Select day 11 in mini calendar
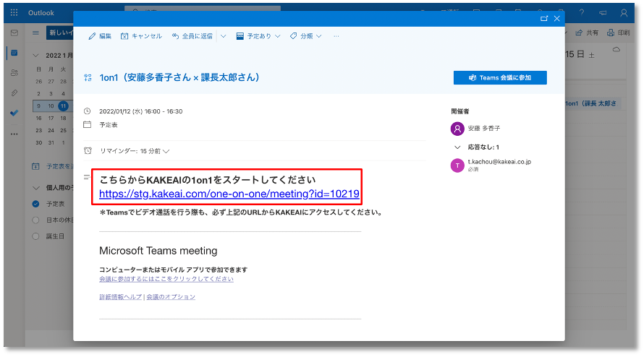This screenshot has width=644, height=357. point(63,106)
